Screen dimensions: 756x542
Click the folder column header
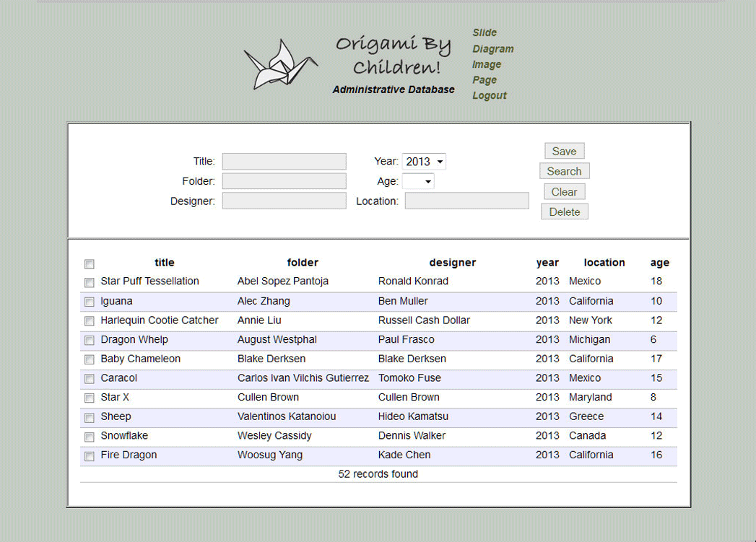click(302, 263)
